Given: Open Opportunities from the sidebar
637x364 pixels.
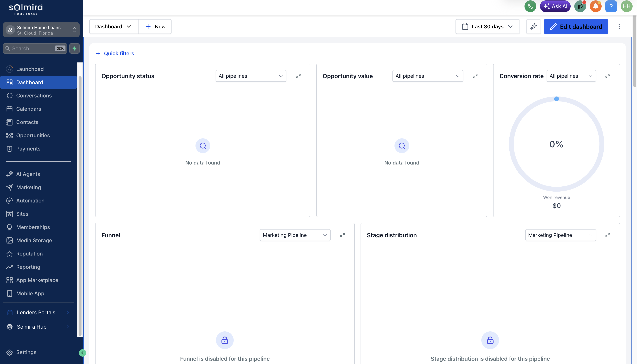Looking at the screenshot, I should (x=39, y=135).
